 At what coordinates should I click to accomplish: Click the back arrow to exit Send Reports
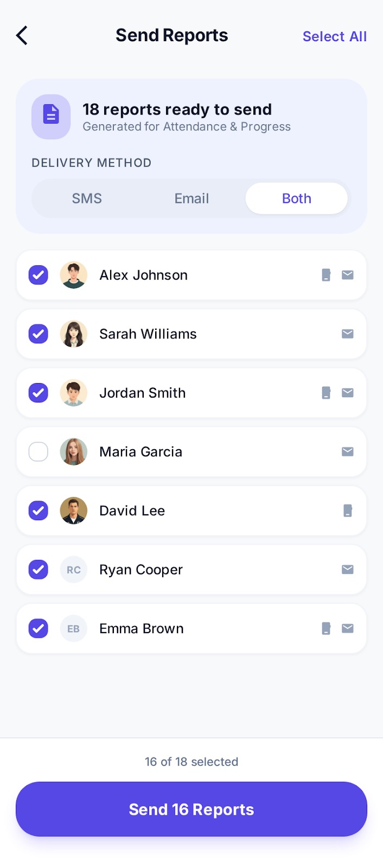point(21,35)
